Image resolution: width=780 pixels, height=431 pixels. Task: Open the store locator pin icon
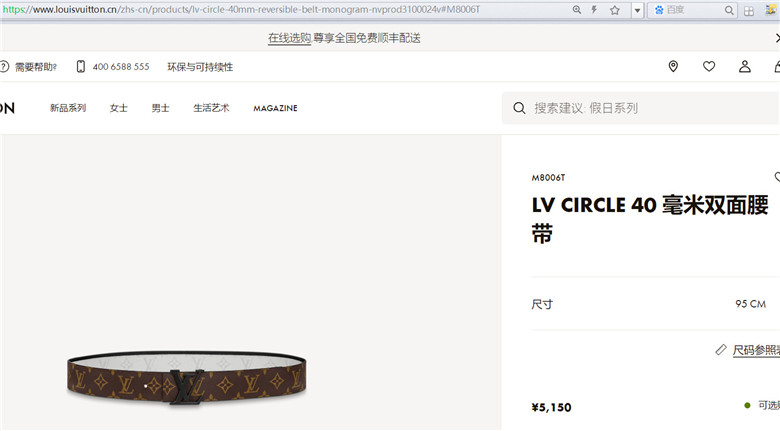(x=673, y=66)
